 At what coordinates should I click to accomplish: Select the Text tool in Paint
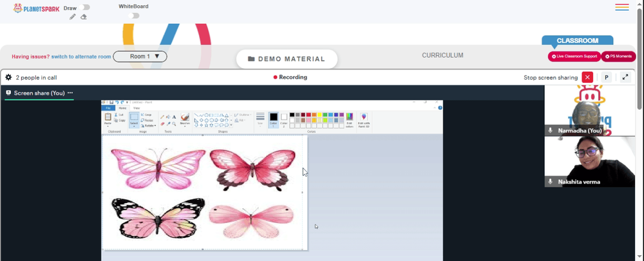click(174, 117)
